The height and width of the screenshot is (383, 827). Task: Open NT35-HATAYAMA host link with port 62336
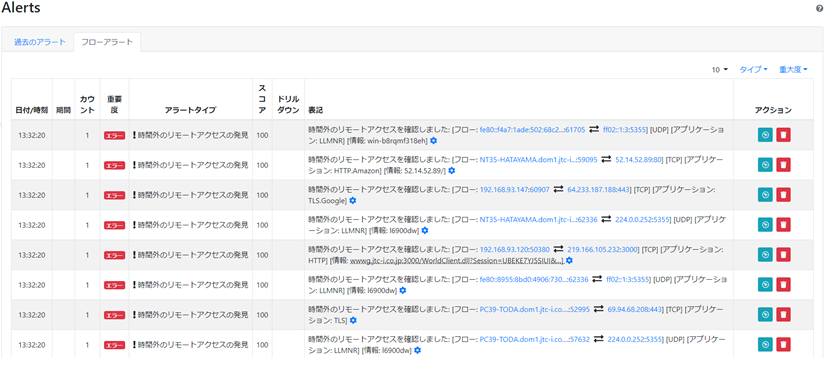tap(538, 219)
